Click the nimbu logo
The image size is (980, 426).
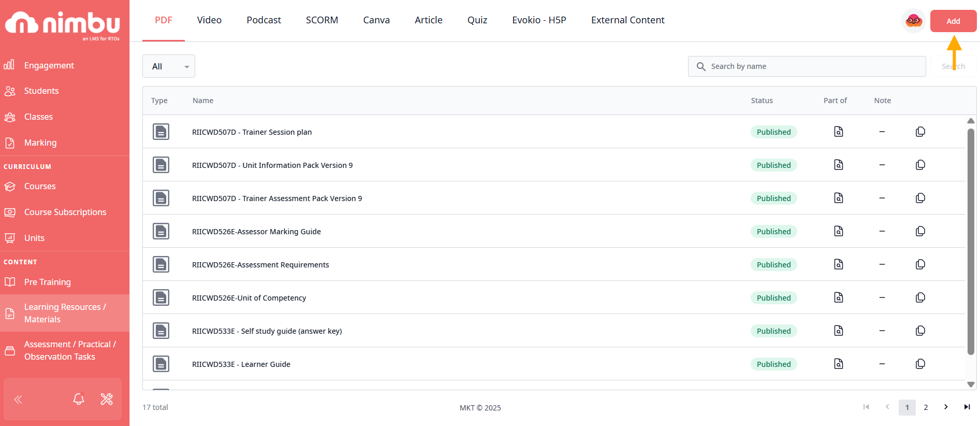coord(63,25)
